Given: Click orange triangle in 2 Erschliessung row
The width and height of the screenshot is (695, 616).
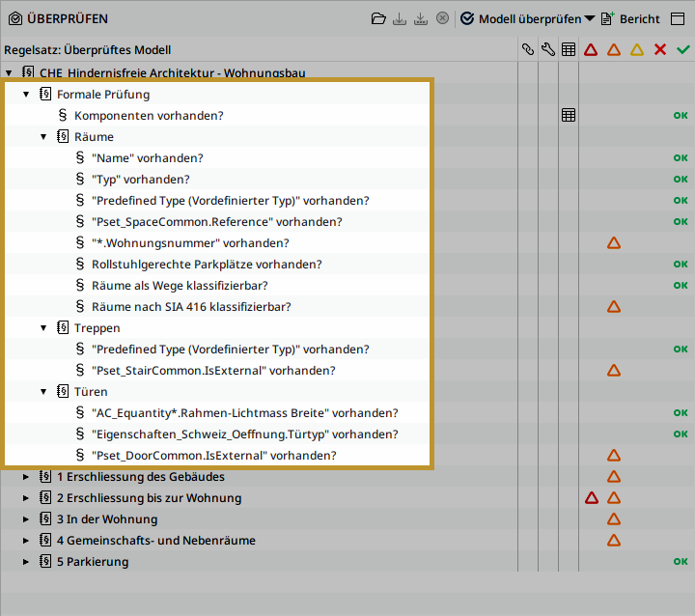Looking at the screenshot, I should coord(614,498).
